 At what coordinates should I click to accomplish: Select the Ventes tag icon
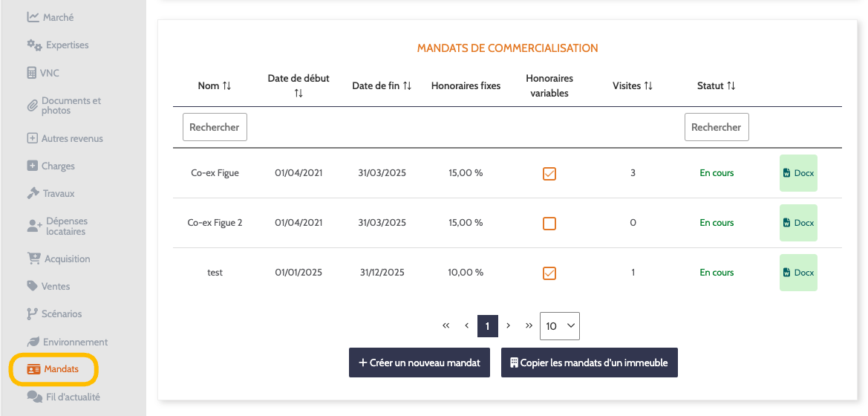(x=32, y=286)
